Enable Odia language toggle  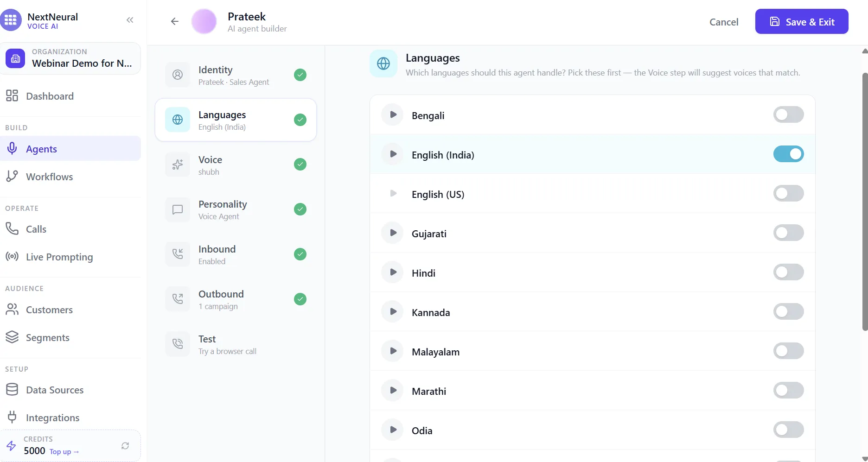pos(788,430)
